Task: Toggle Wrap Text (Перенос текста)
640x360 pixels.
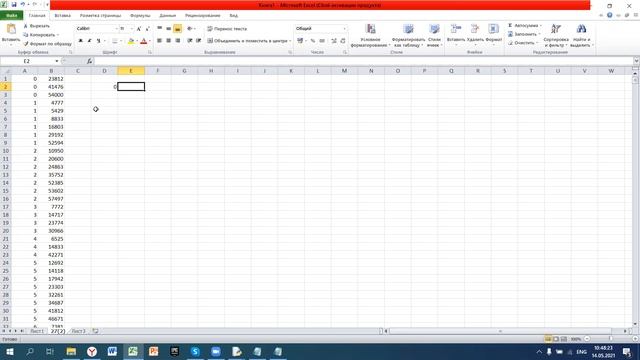Action: click(227, 29)
